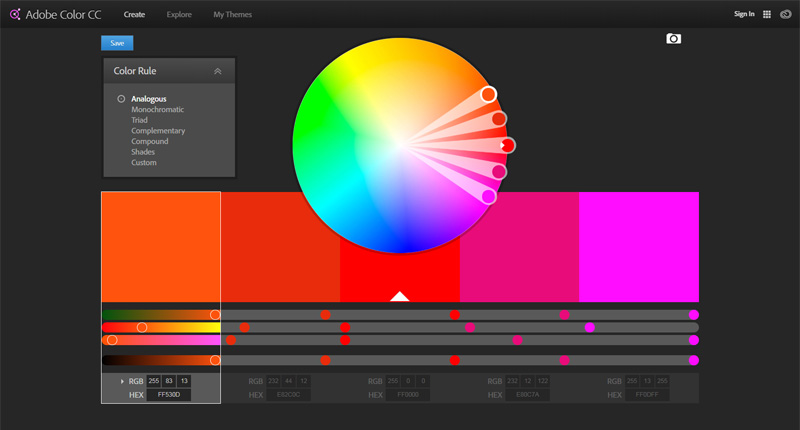Select the magenta handle on the color wheel
This screenshot has width=800, height=430.
pos(488,196)
